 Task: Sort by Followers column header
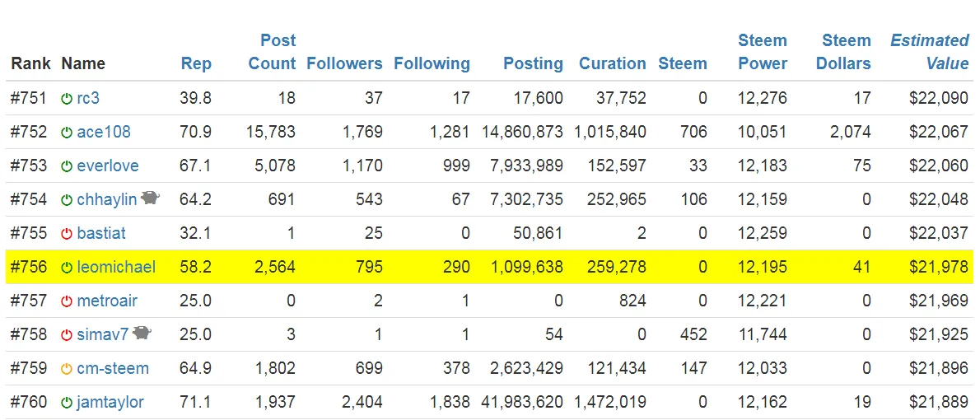[x=344, y=63]
